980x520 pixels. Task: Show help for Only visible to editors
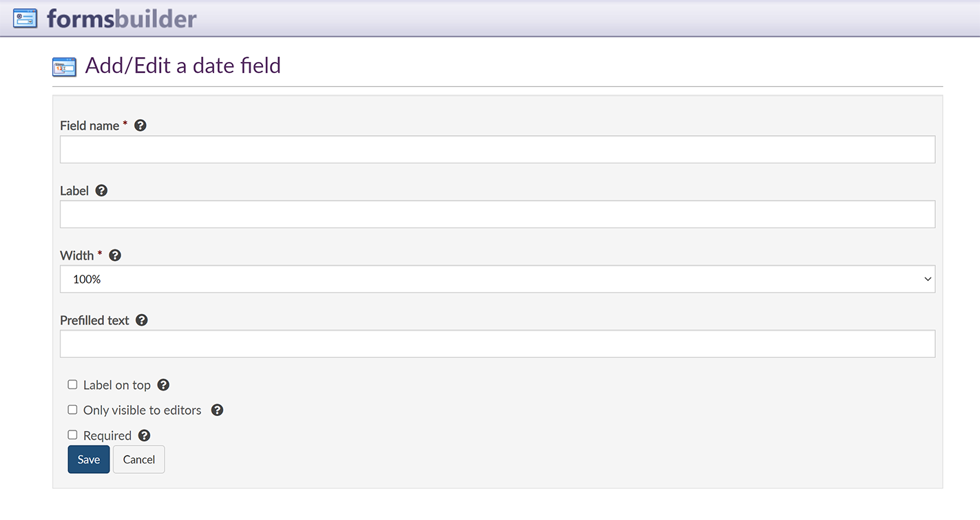pyautogui.click(x=217, y=410)
